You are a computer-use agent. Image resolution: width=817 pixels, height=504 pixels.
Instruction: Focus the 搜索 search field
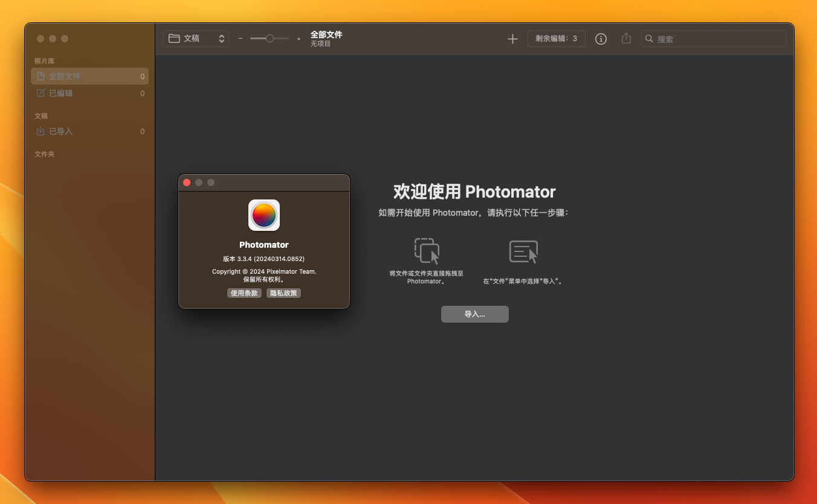point(714,39)
